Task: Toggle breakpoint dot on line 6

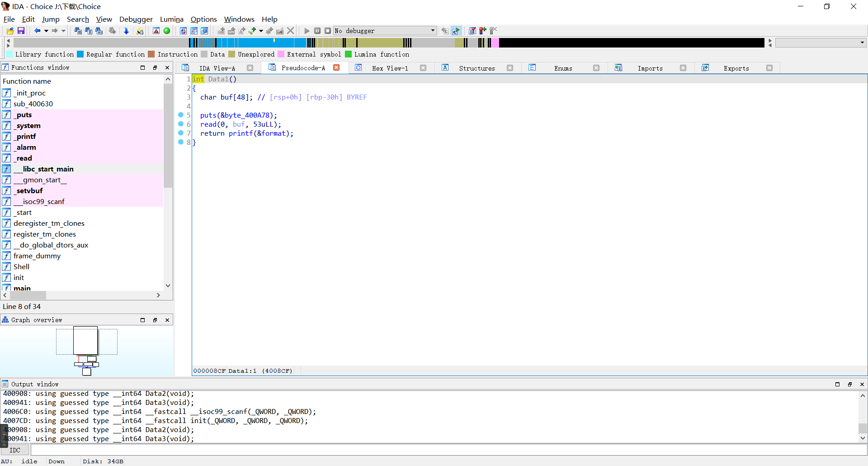Action: click(181, 124)
